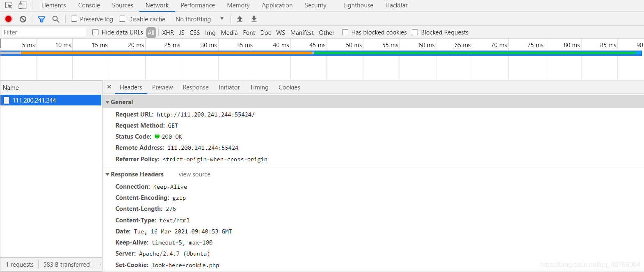Screen dimensions: 644x272
Task: Filter requests by Font
Action: (249, 32)
